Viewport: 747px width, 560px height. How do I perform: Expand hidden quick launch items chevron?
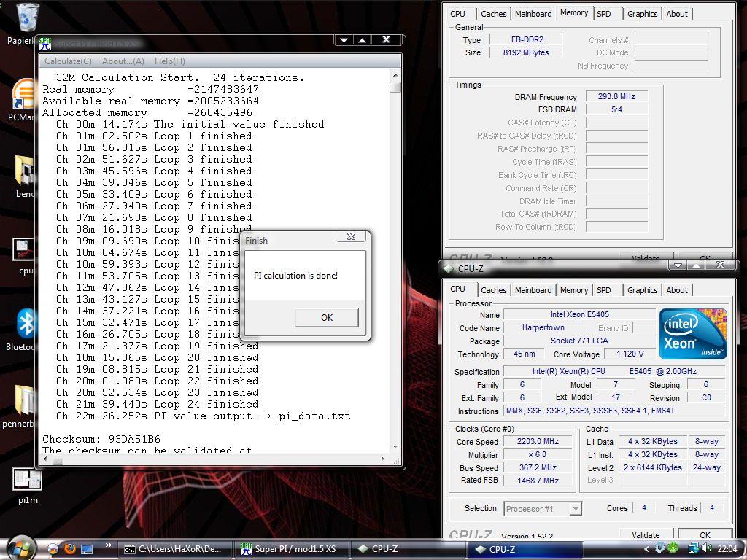[x=108, y=545]
